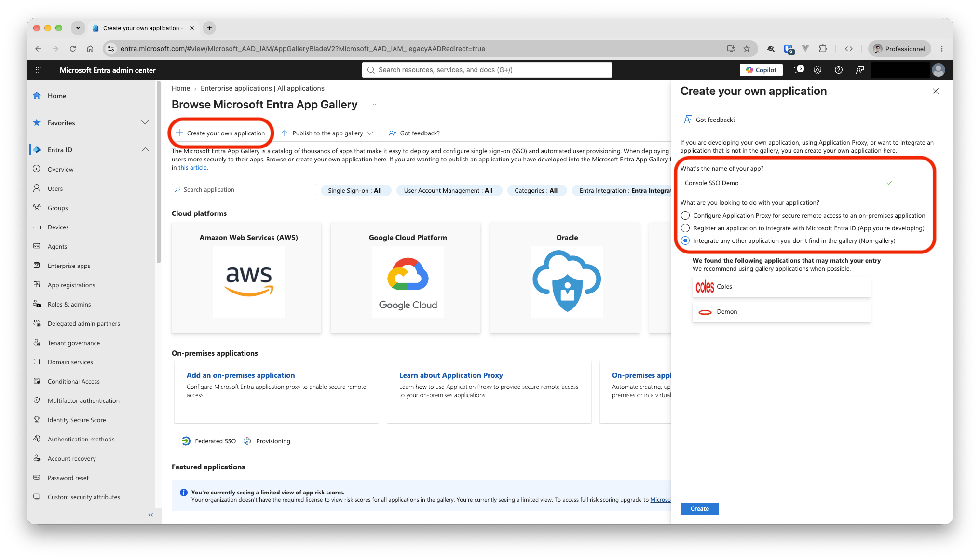Open portal settings gear
The image size is (980, 560).
[817, 70]
